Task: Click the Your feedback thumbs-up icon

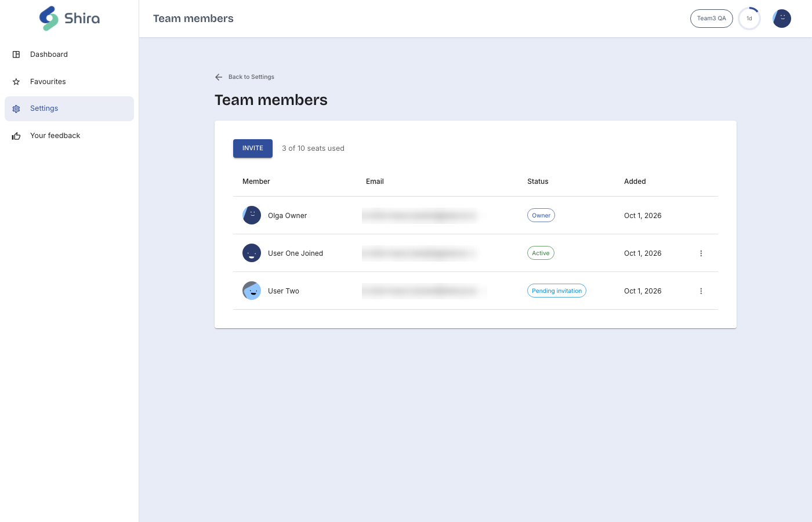Action: click(x=16, y=136)
